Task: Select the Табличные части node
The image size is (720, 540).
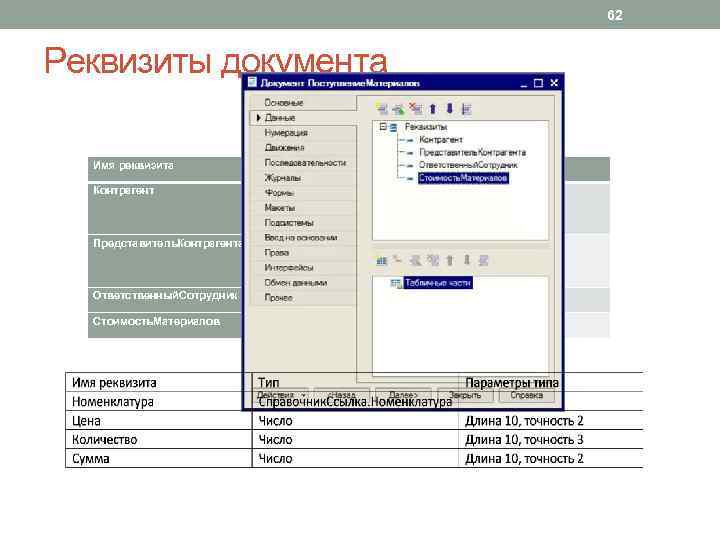Action: coord(438,283)
